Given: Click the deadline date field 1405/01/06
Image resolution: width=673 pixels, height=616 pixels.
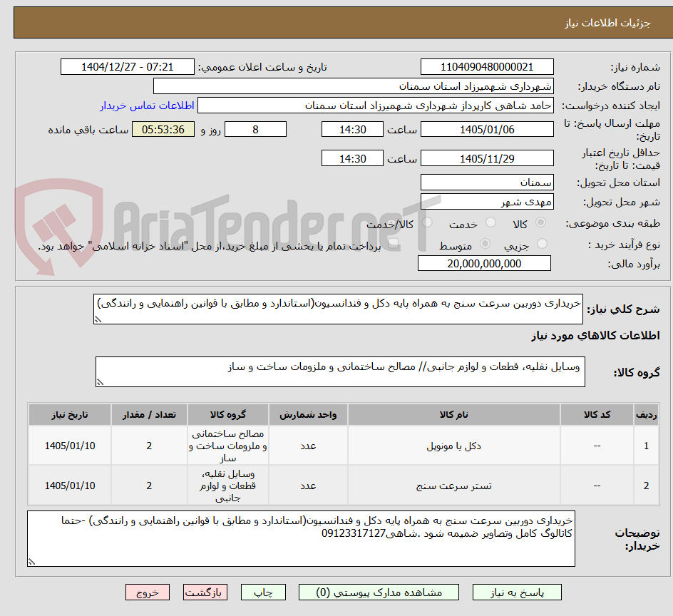Looking at the screenshot, I should pos(487,129).
